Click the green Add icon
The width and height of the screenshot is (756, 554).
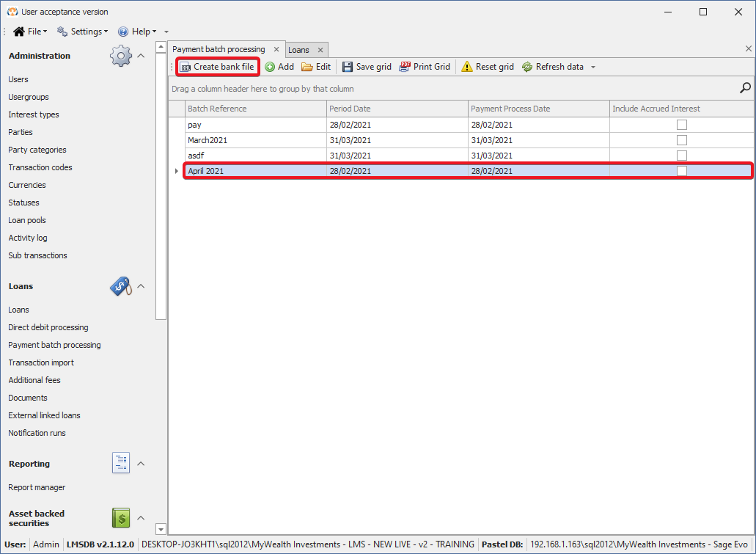(270, 67)
